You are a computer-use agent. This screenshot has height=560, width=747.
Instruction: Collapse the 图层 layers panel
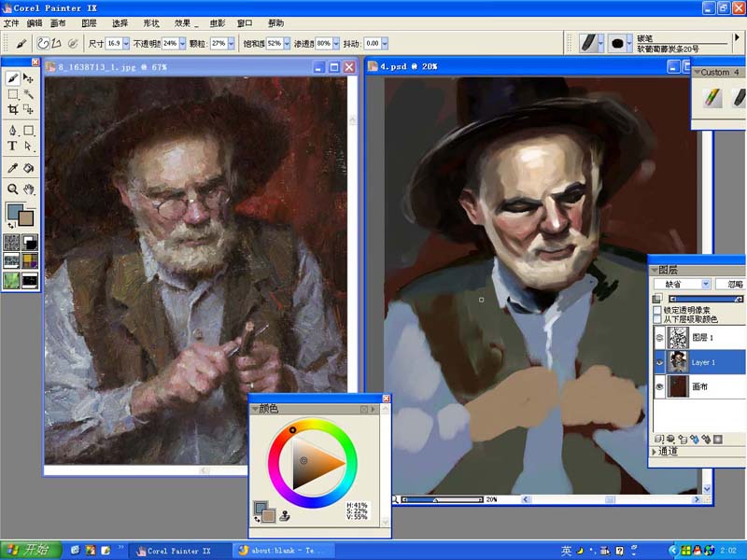tap(655, 270)
